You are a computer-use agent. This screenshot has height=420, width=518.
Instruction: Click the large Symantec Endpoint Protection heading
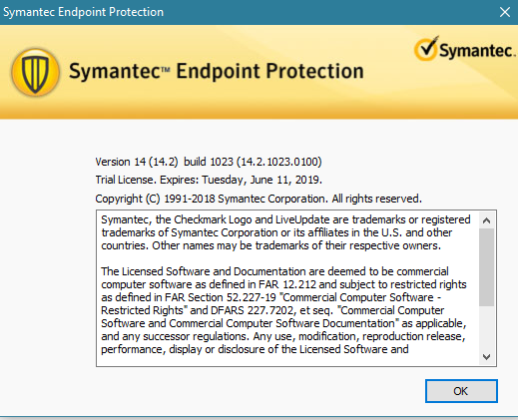point(217,71)
